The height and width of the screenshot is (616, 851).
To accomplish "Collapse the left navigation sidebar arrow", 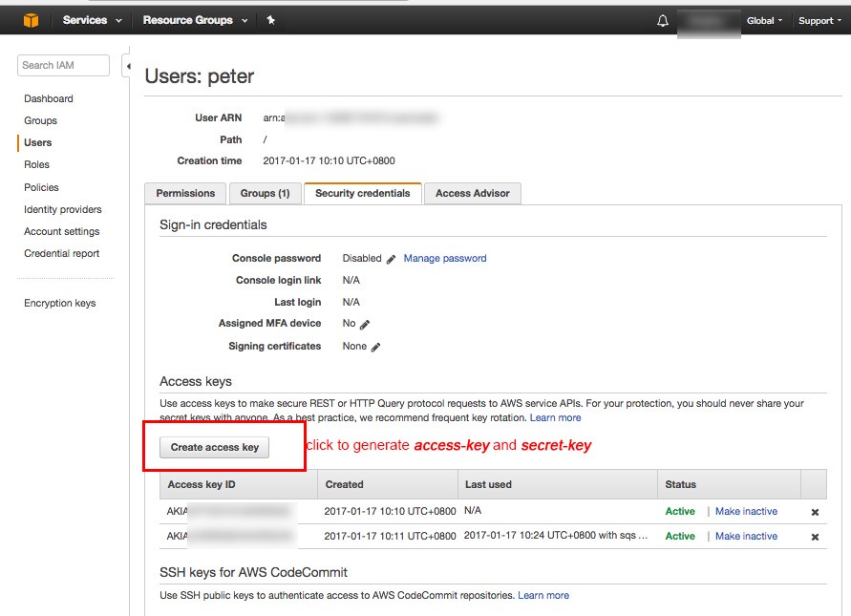I will point(128,66).
